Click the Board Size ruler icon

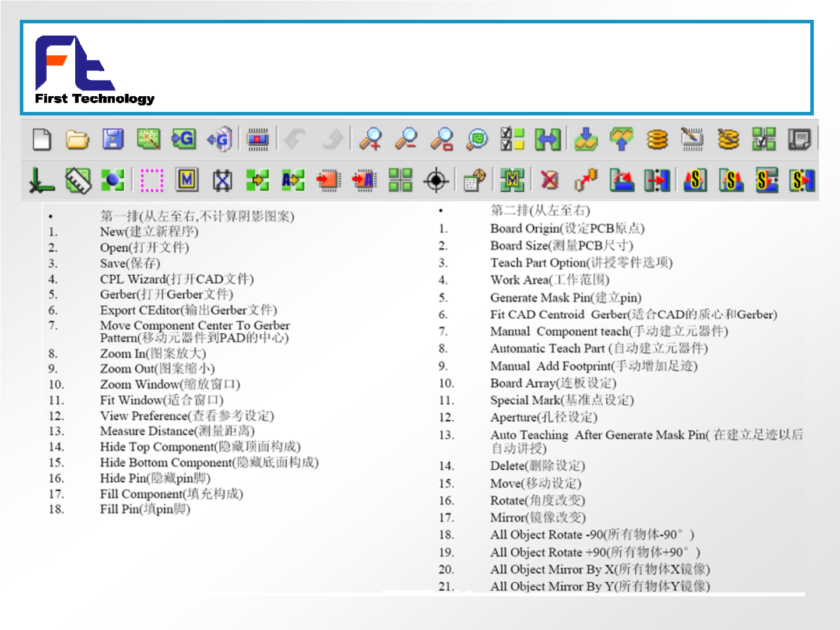(x=78, y=181)
